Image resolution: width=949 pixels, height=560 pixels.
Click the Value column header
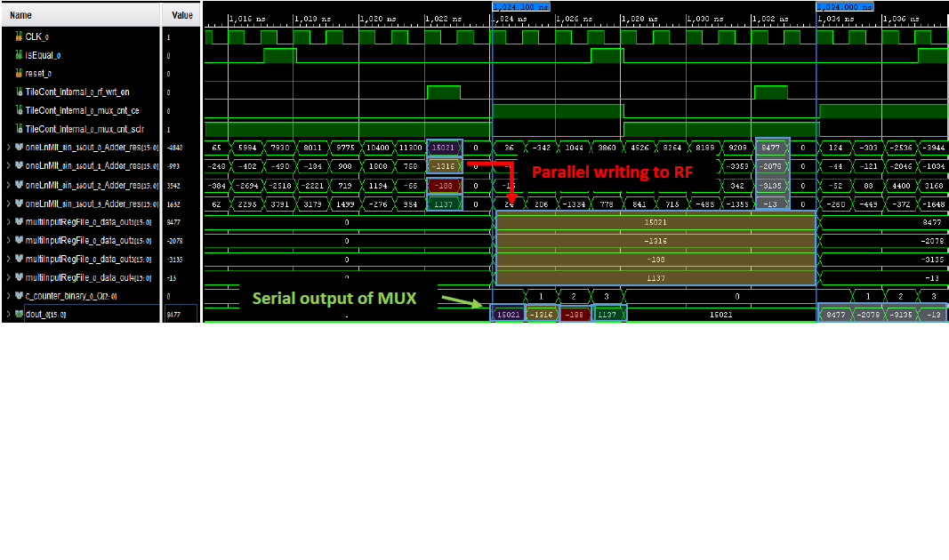coord(181,15)
